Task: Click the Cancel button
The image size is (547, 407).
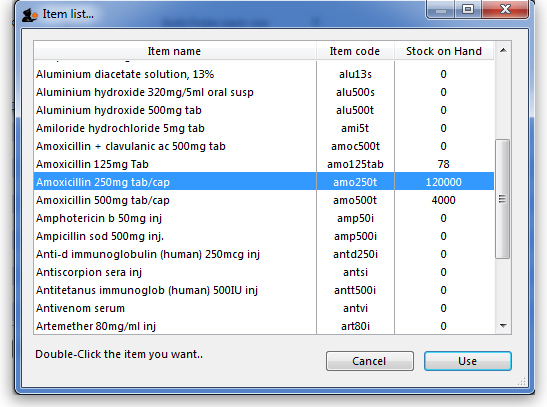Action: click(369, 361)
